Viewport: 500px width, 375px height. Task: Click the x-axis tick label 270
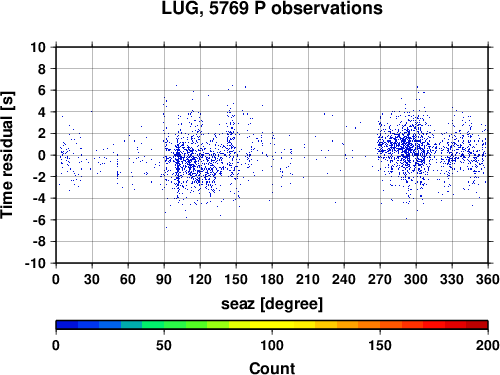380,279
